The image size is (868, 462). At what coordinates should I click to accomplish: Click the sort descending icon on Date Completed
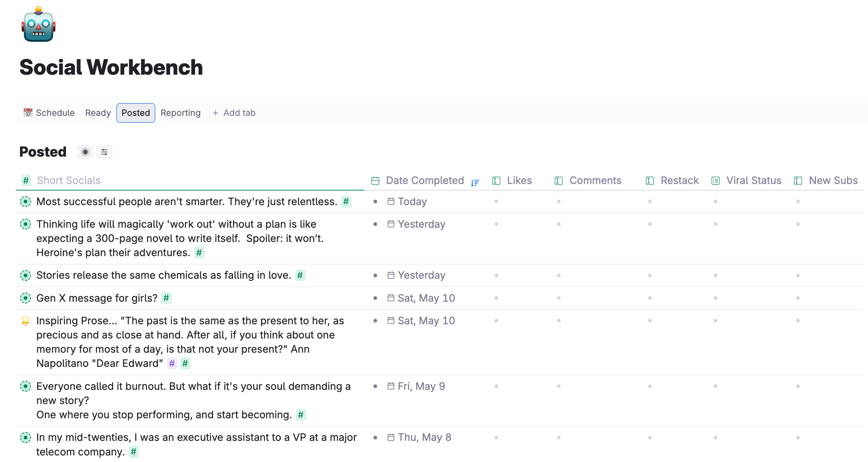point(474,183)
